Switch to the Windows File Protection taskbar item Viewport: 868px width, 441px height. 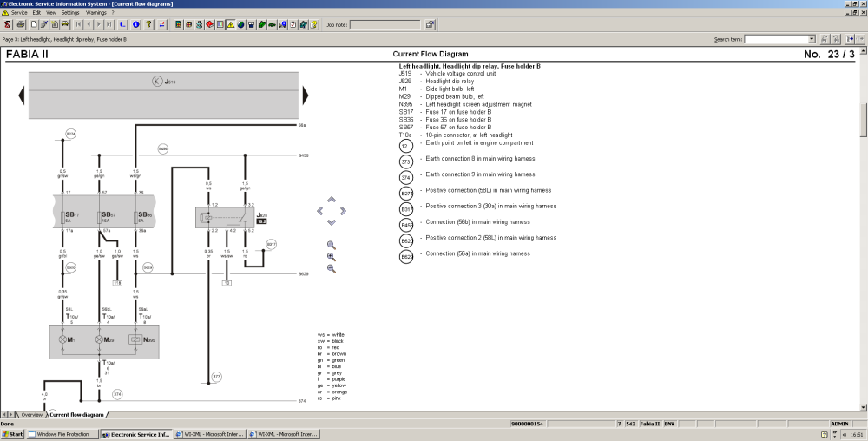tap(62, 434)
